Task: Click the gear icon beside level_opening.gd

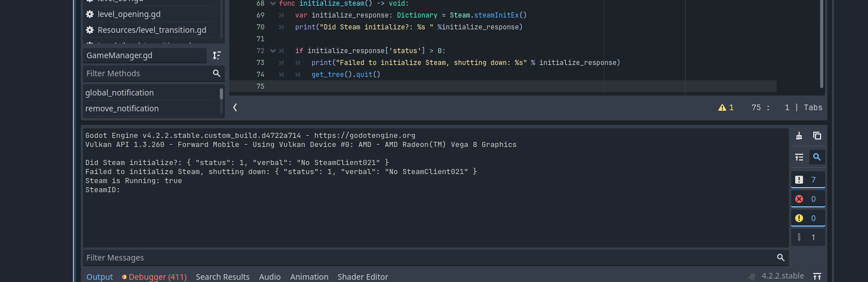Action: coord(89,14)
